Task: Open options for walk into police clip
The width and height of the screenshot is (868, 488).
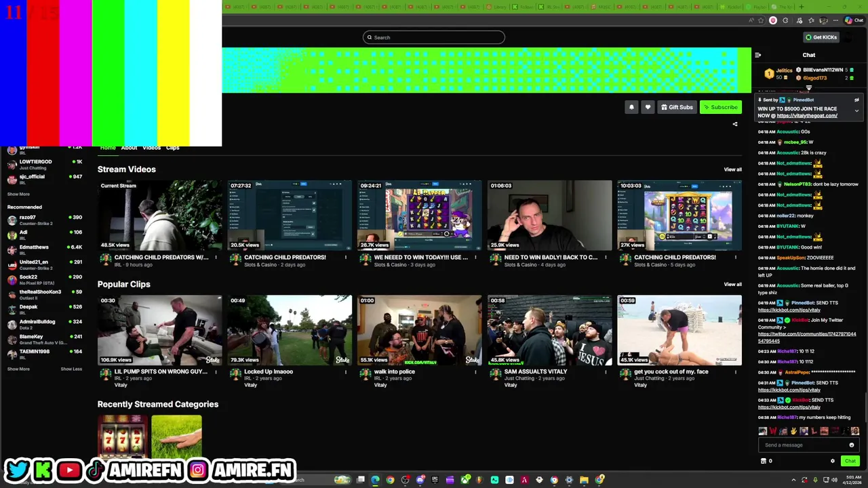Action: coord(475,371)
